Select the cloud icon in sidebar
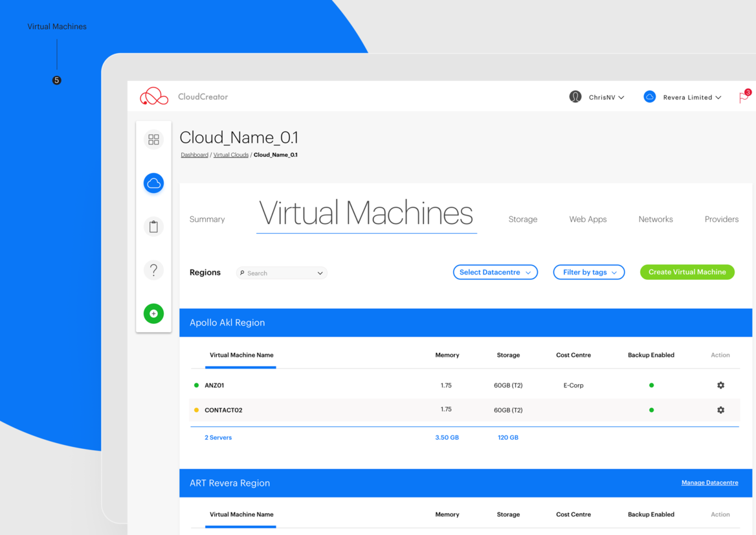The width and height of the screenshot is (756, 535). tap(153, 183)
